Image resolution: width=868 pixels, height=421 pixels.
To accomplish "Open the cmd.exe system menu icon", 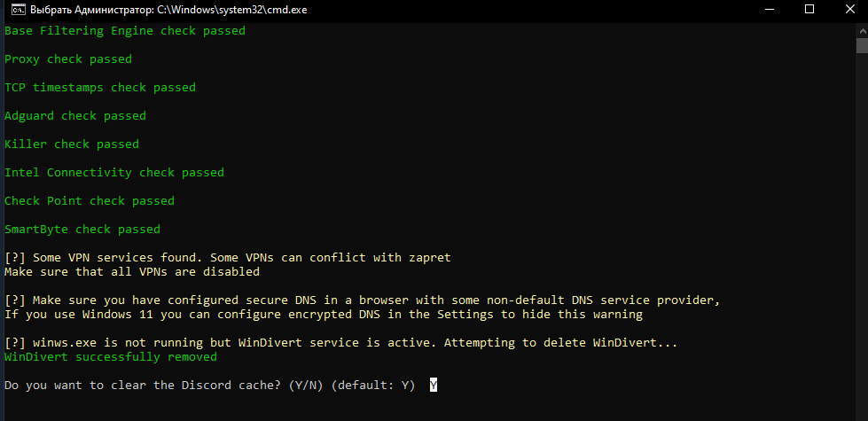I will click(19, 10).
